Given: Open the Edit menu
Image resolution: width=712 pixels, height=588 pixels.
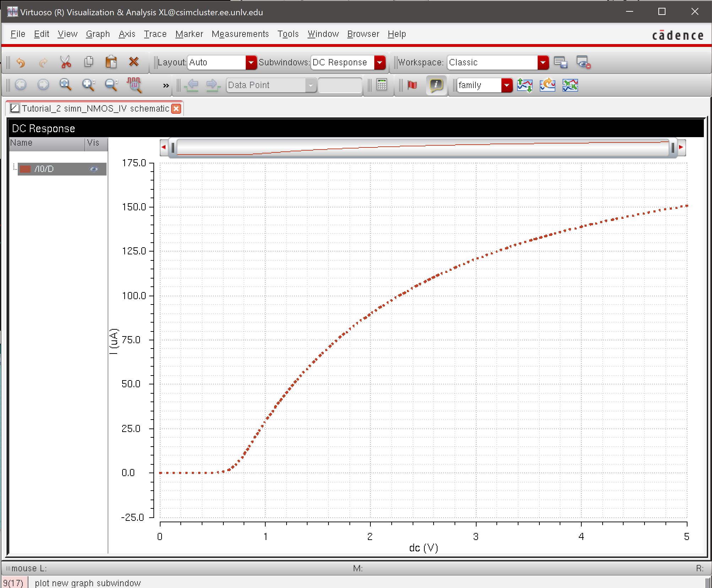Looking at the screenshot, I should (x=42, y=34).
